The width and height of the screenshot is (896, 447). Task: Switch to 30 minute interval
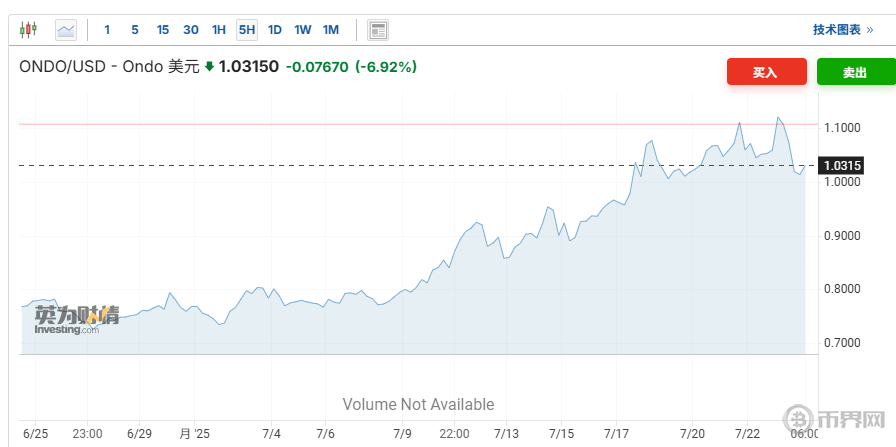tap(191, 30)
